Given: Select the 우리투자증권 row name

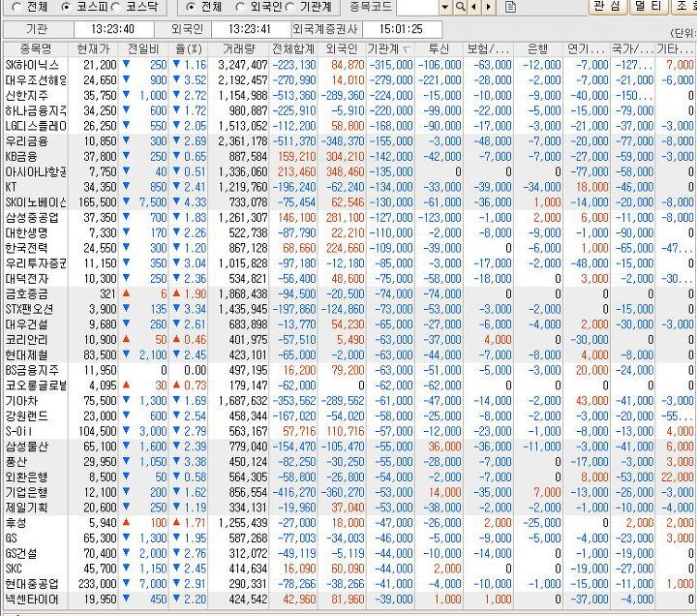Looking at the screenshot, I should [36, 263].
